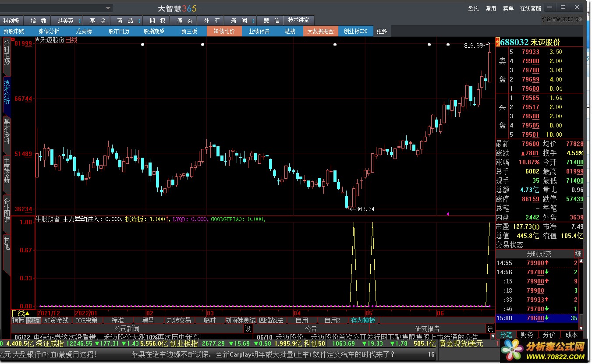Screen dimensions: 592x364
Task: Click the RK badge beside stock code 688032
Action: [x=497, y=42]
